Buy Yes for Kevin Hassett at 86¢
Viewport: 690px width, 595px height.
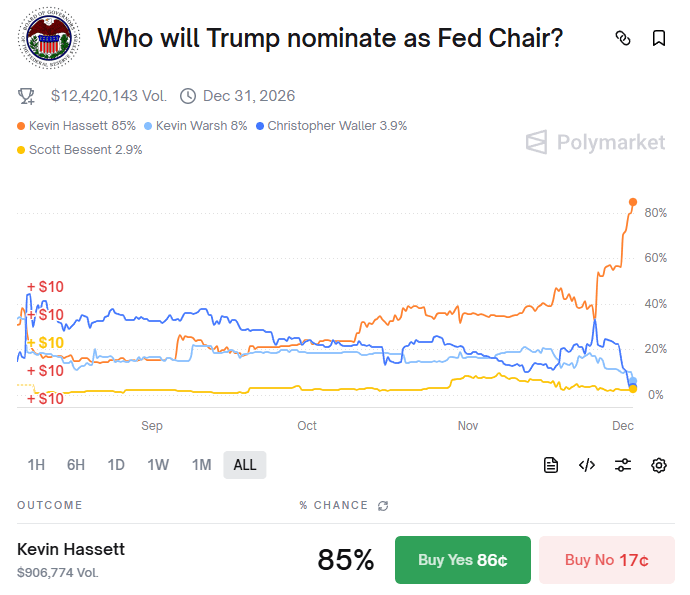coord(463,560)
